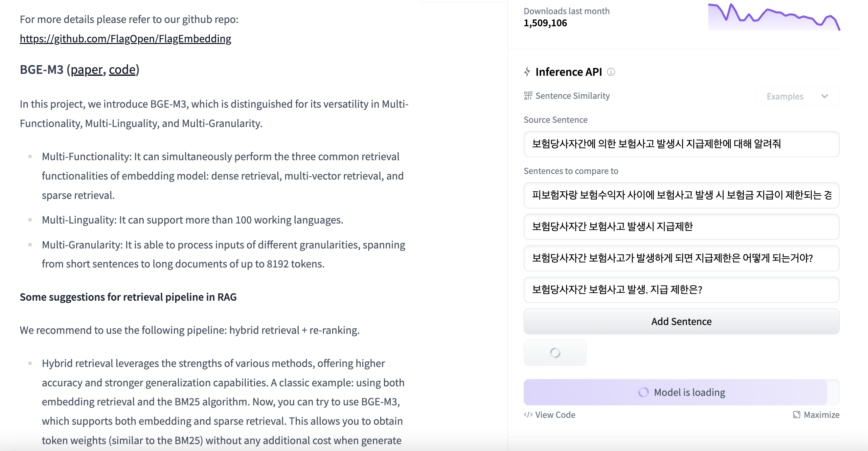Viewport: 868px width, 451px height.
Task: Click the downloads last month chart
Action: tap(774, 17)
